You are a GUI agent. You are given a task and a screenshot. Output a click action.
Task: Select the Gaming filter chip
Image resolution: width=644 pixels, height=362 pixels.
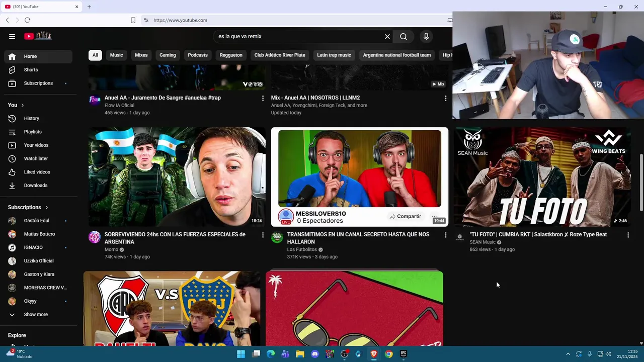click(168, 55)
